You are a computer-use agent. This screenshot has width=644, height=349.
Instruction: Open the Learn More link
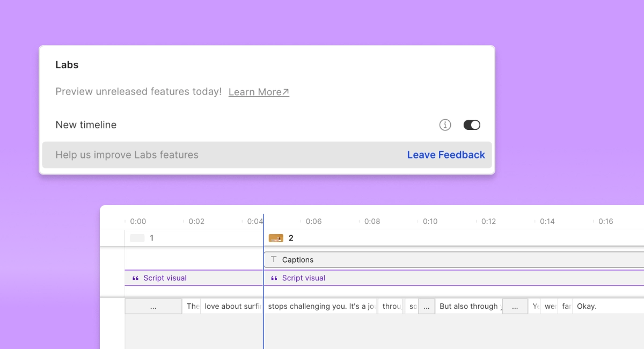click(259, 92)
